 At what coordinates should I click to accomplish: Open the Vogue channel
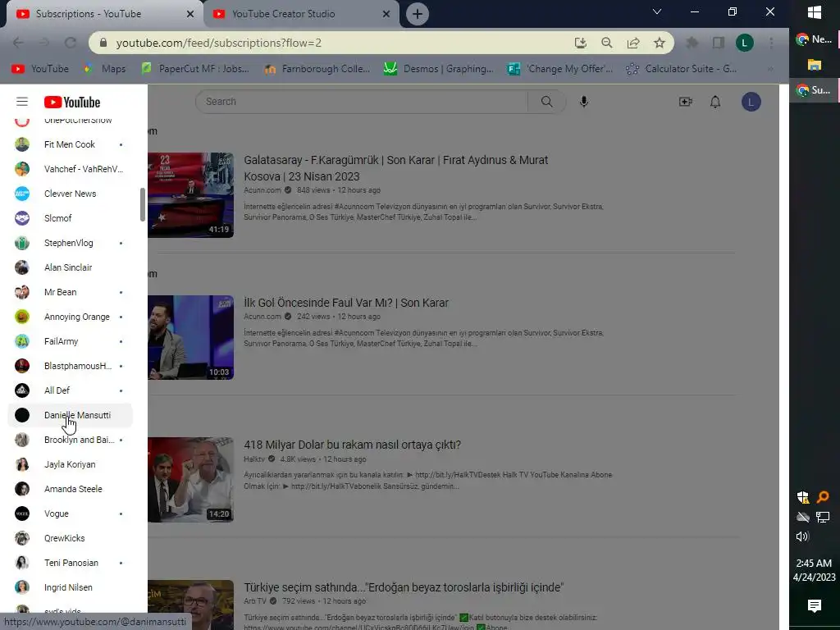coord(70,514)
